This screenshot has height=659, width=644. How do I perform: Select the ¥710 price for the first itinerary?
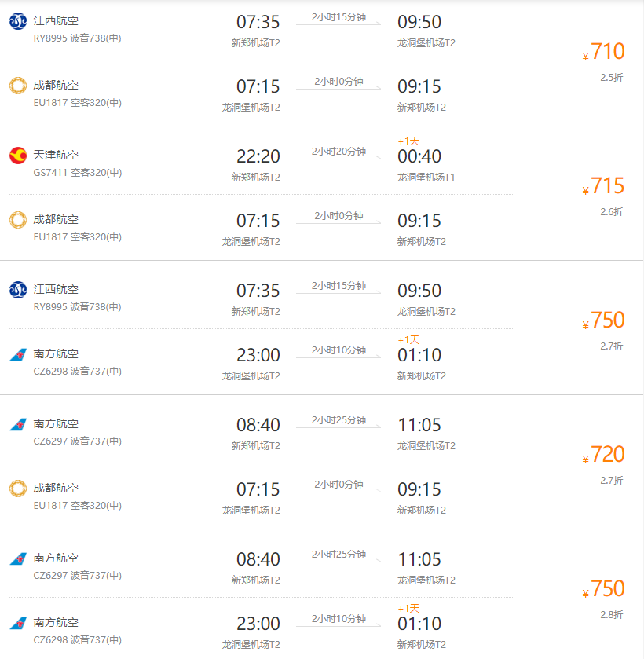coord(604,51)
